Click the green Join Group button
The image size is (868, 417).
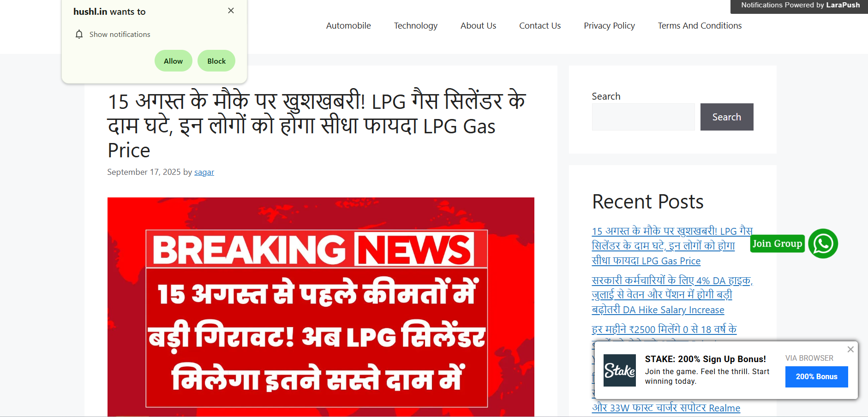778,244
